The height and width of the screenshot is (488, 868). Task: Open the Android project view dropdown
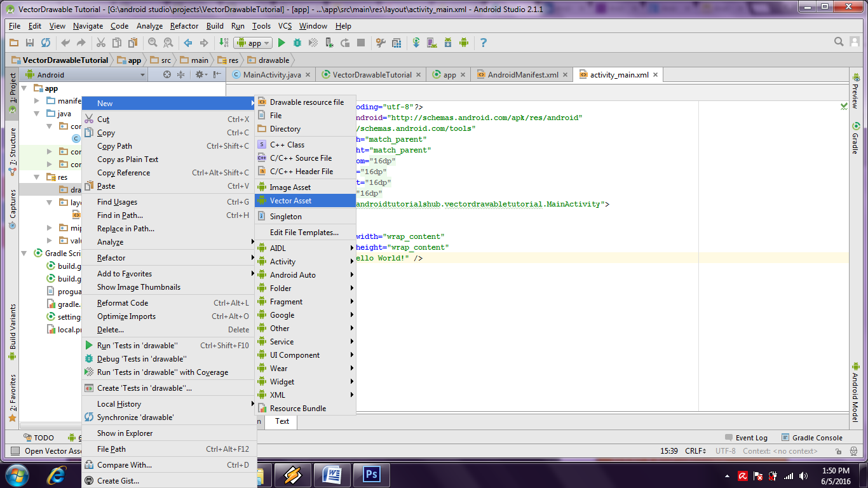pyautogui.click(x=84, y=75)
